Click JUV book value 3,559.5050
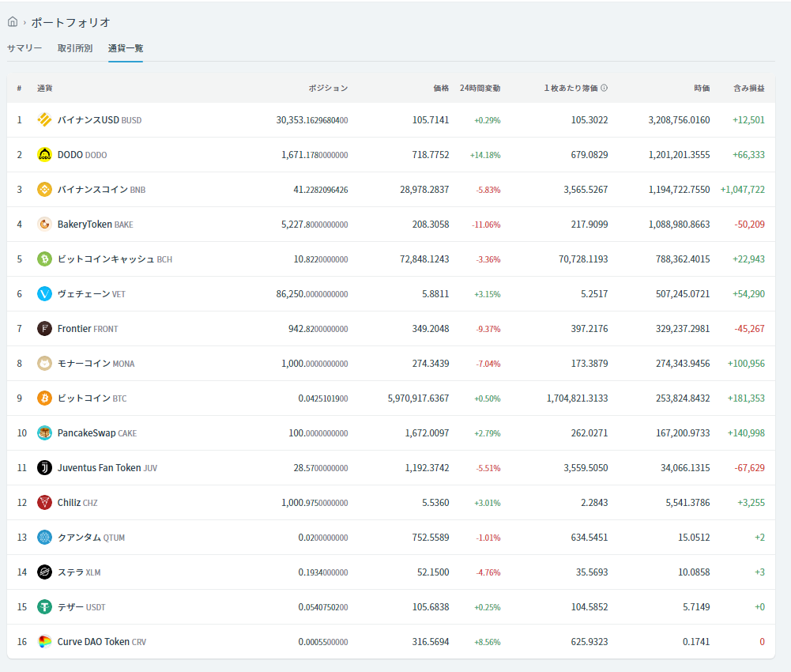The image size is (791, 672). coord(586,469)
